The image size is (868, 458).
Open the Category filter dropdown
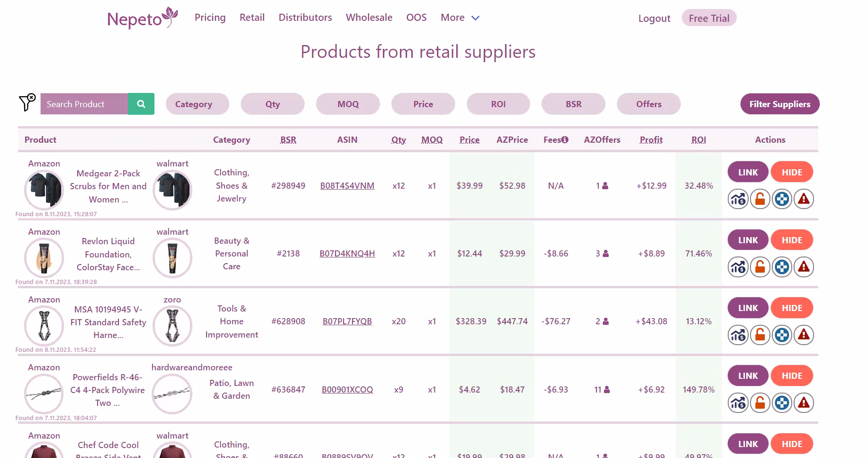(198, 104)
